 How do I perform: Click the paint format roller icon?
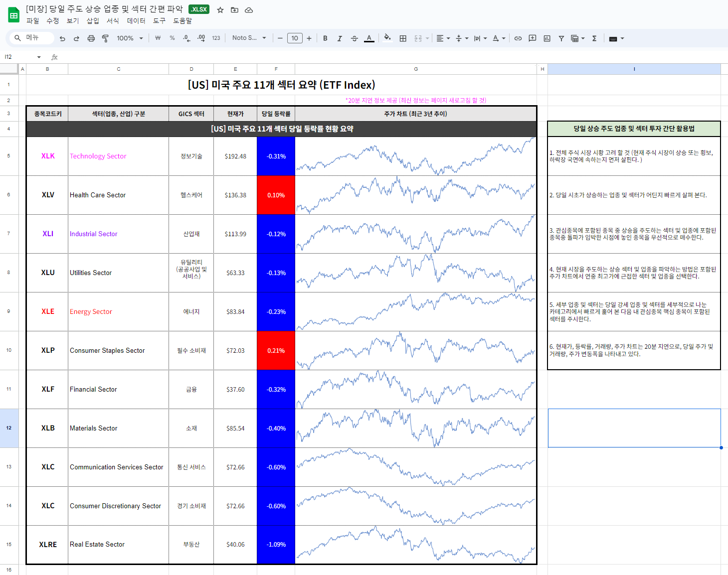coord(105,38)
